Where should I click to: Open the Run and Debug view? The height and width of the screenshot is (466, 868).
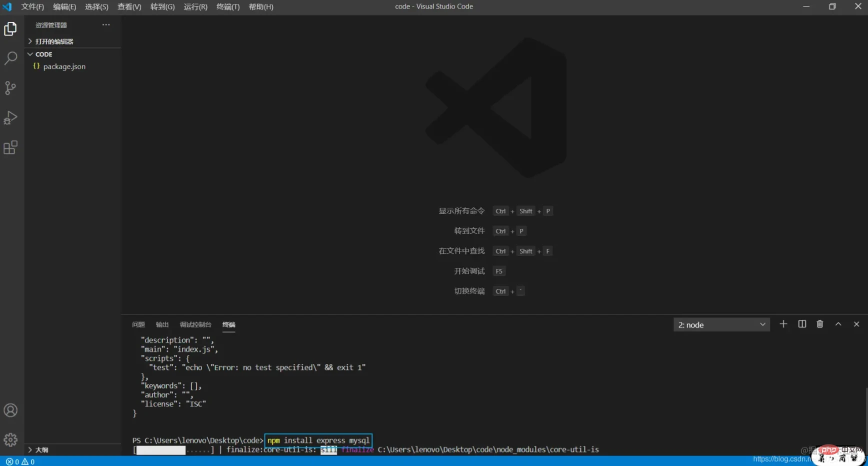(x=10, y=118)
